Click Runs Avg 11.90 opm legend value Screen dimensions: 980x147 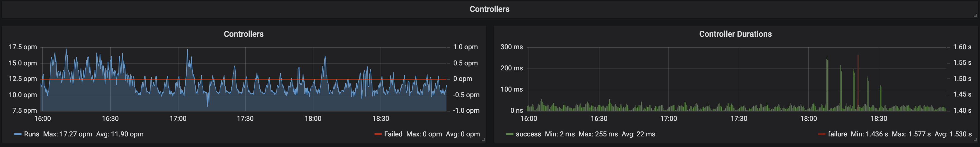(120, 134)
